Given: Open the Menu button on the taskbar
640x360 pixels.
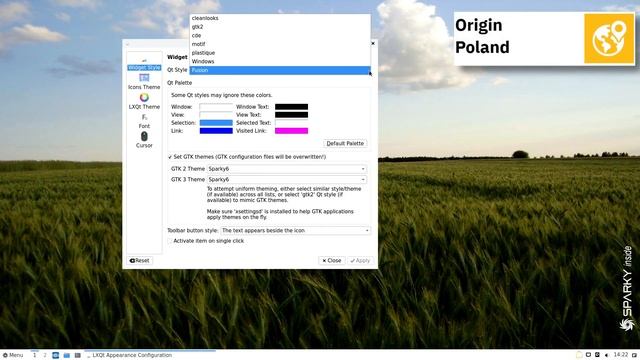Looking at the screenshot, I should pyautogui.click(x=13, y=355).
